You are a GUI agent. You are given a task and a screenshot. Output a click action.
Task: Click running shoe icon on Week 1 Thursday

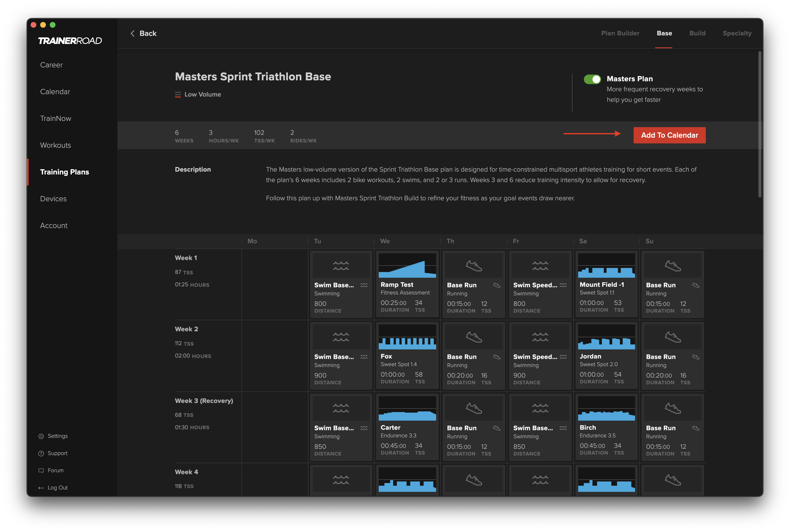pyautogui.click(x=474, y=266)
